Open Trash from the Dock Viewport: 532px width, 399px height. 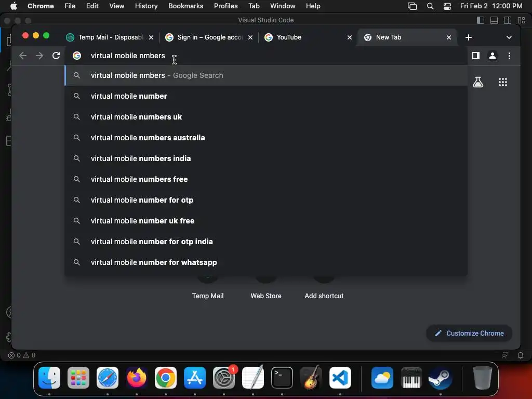coord(482,378)
